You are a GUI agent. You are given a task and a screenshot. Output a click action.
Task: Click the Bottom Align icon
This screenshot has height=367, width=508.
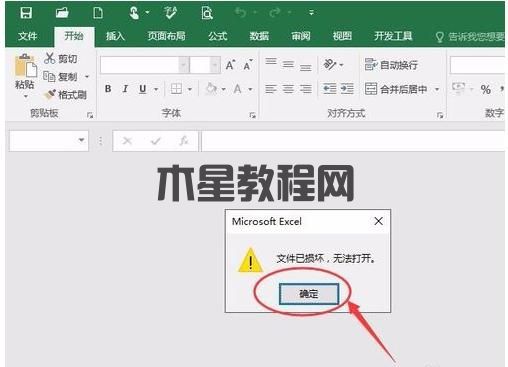pyautogui.click(x=306, y=67)
